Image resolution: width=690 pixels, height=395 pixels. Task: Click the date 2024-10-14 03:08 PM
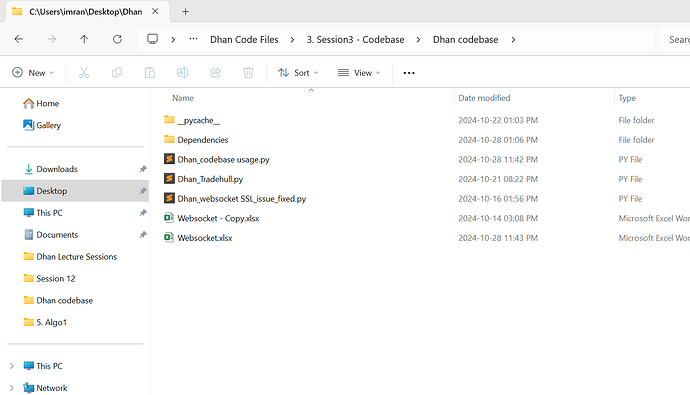(498, 218)
